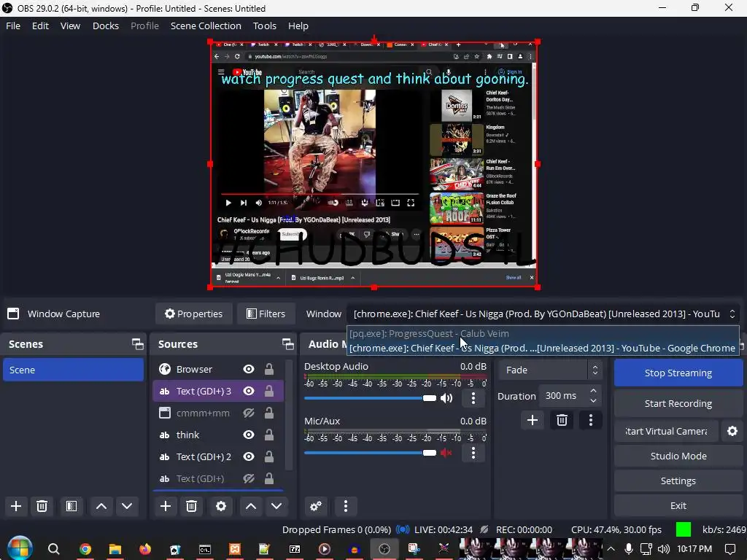Viewport: 747px width, 560px height.
Task: Remove selected scene with trash icon
Action: pos(42,506)
